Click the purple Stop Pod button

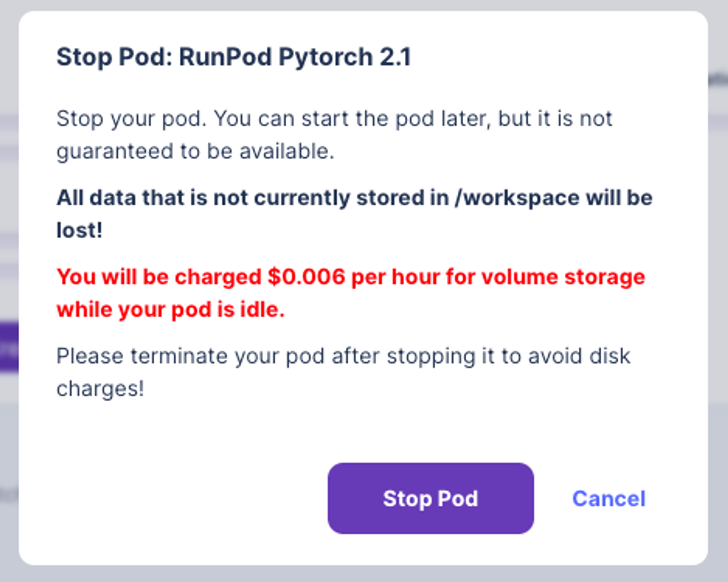pos(430,498)
